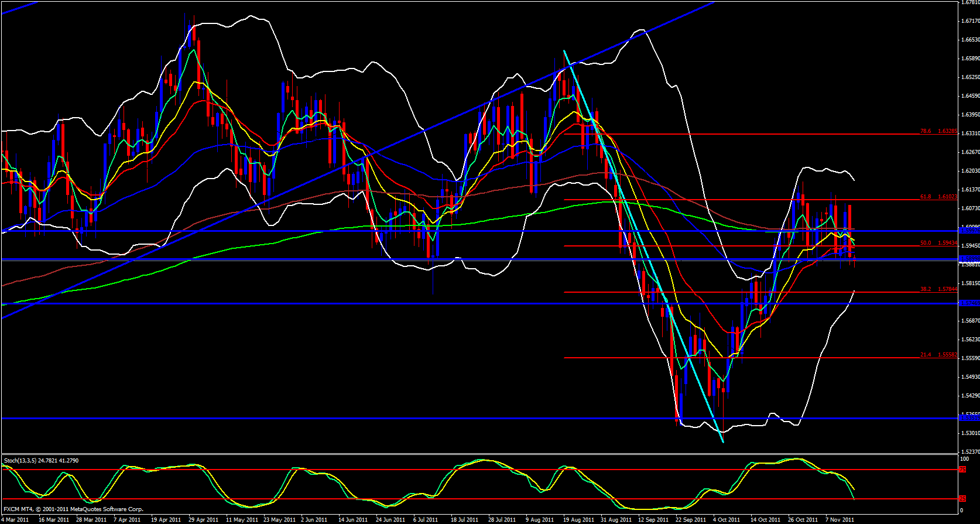The image size is (980, 524).
Task: Select the 1.5746 blue price tag
Action: coord(968,303)
